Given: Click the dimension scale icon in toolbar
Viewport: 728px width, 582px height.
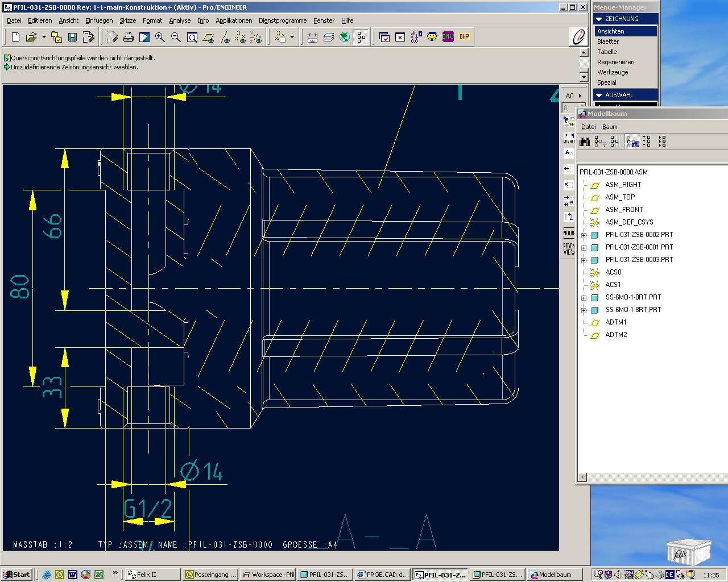Looking at the screenshot, I should click(x=312, y=37).
